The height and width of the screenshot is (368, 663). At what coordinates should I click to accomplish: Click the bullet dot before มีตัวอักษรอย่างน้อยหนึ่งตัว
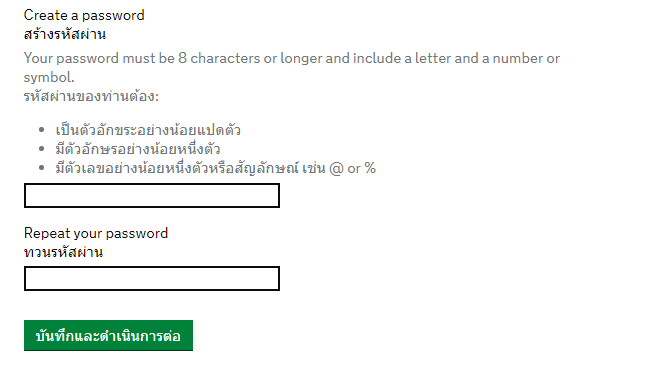(41, 149)
